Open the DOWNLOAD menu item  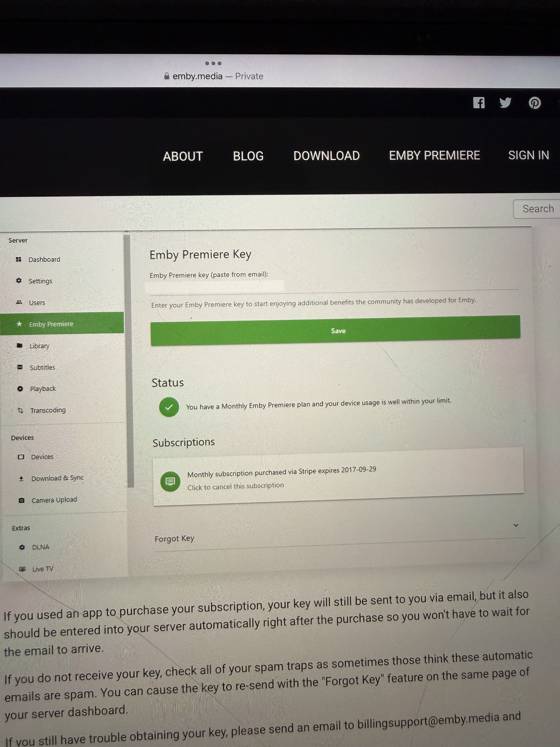point(326,156)
